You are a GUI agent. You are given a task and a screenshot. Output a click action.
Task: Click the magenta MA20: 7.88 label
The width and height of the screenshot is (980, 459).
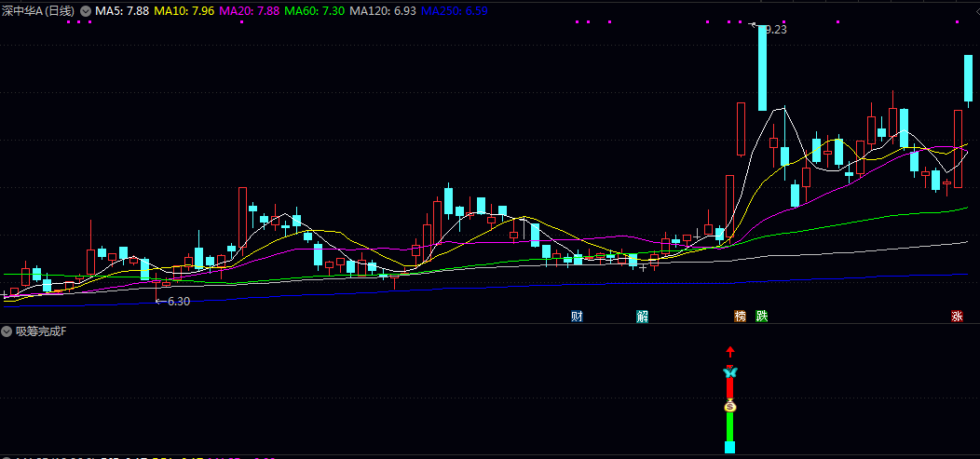pos(250,11)
